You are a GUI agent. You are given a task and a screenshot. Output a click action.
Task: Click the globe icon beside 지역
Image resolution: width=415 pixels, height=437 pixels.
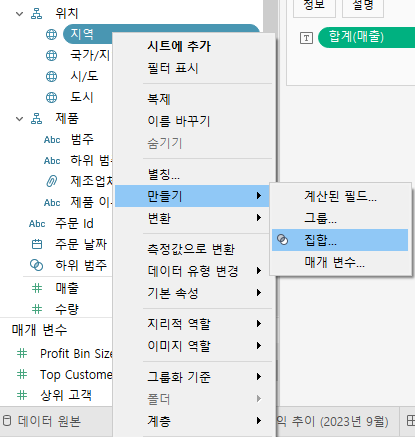coord(51,34)
